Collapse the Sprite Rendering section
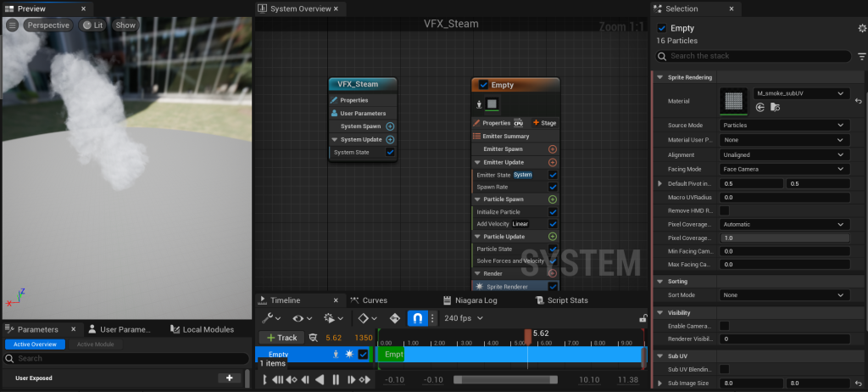868x392 pixels. (x=660, y=77)
